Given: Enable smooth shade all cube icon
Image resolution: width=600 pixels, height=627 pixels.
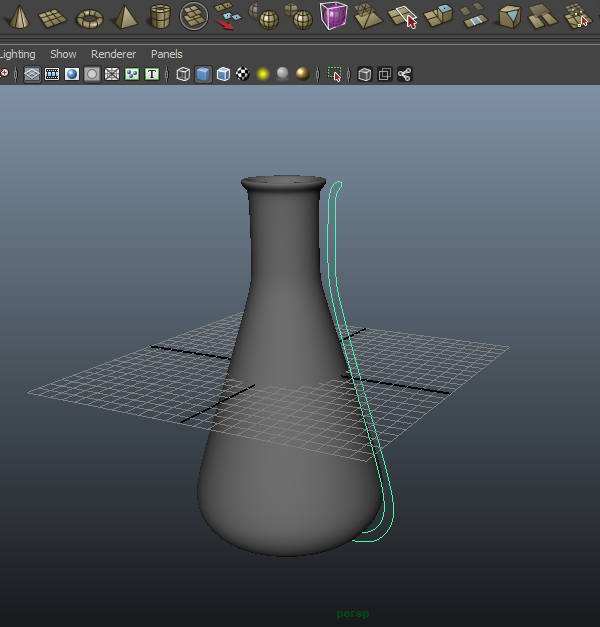Looking at the screenshot, I should (203, 74).
